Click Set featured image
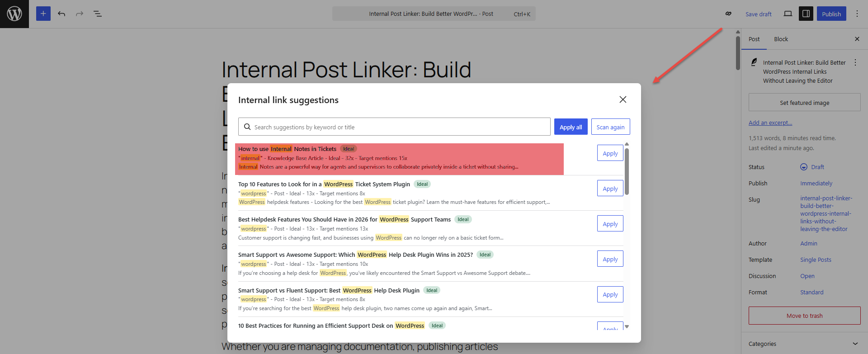Image resolution: width=868 pixels, height=354 pixels. click(805, 103)
